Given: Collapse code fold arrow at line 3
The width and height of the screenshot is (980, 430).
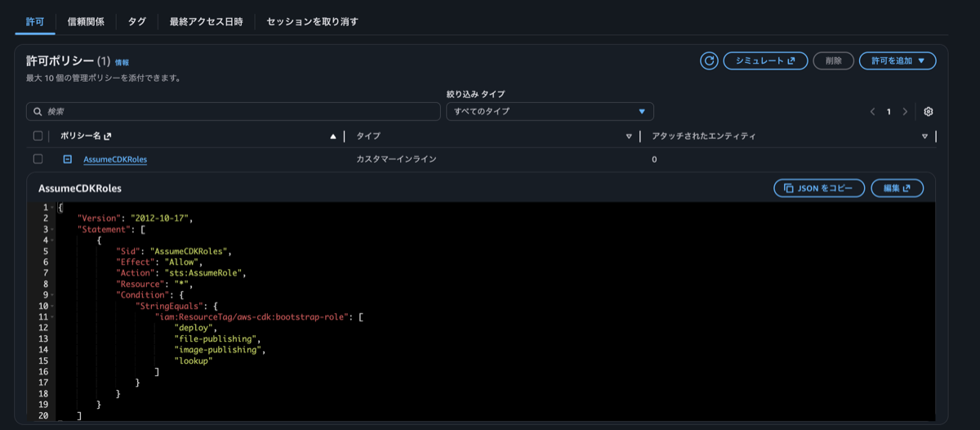Looking at the screenshot, I should 51,230.
